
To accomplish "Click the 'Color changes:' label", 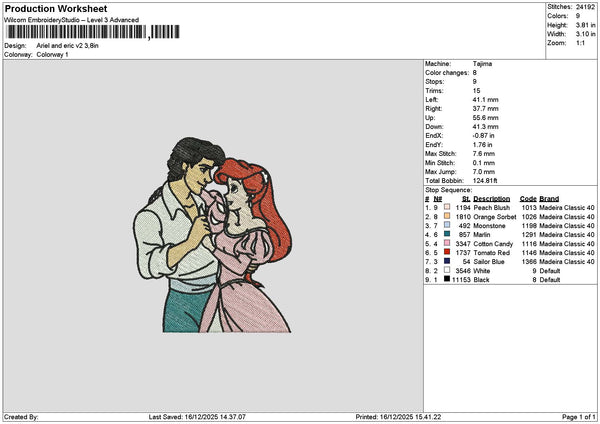I will point(447,73).
